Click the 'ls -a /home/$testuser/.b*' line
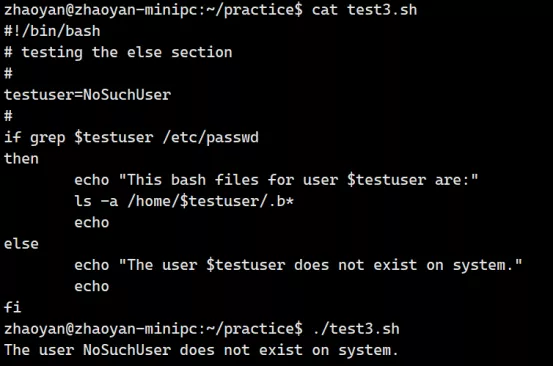 click(x=184, y=201)
